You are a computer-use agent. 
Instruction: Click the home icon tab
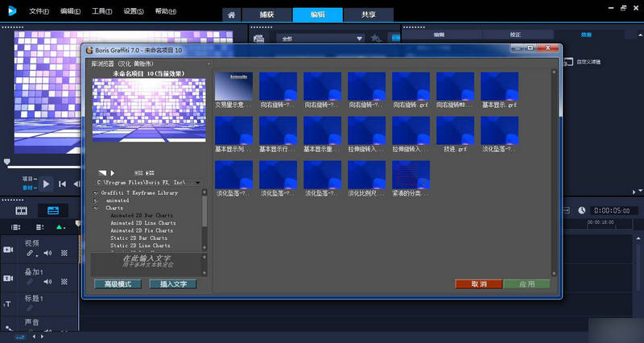232,15
